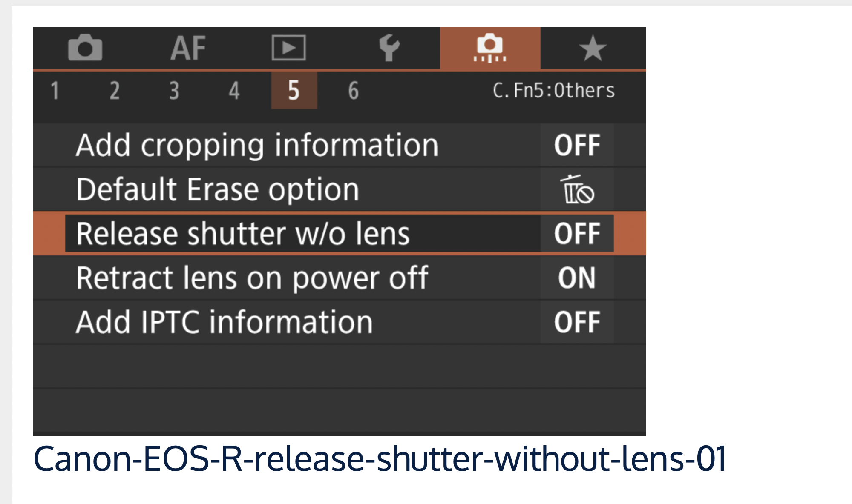Image resolution: width=852 pixels, height=504 pixels.
Task: Select the highlighted page 5 tab
Action: coord(294,91)
